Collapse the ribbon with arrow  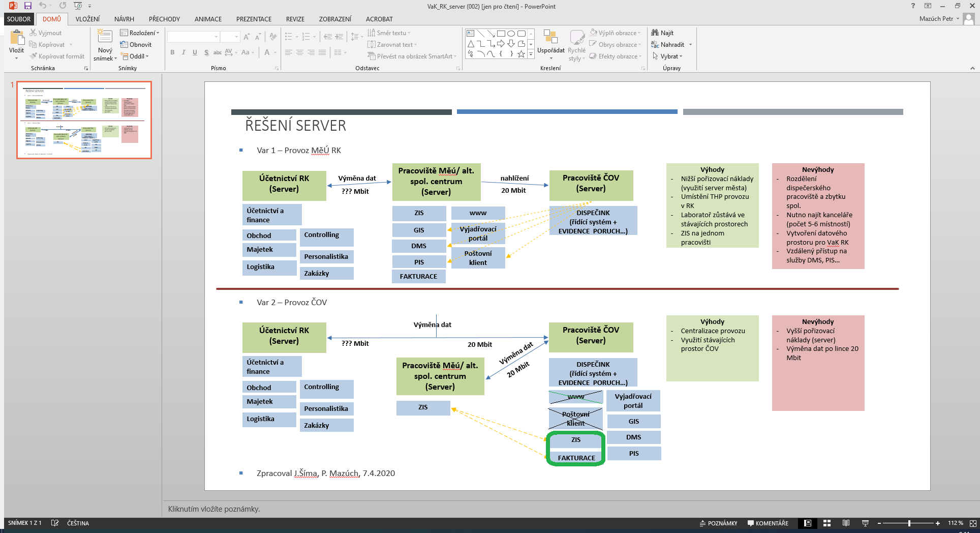[x=972, y=68]
